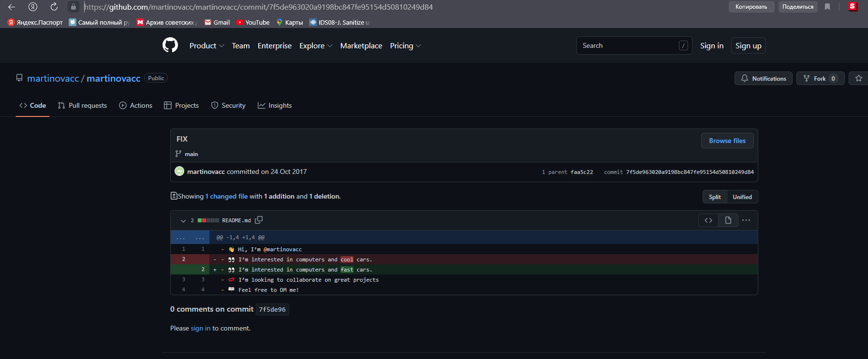Viewport: 868px width, 359px height.
Task: Open the README.md file link
Action: [x=236, y=220]
